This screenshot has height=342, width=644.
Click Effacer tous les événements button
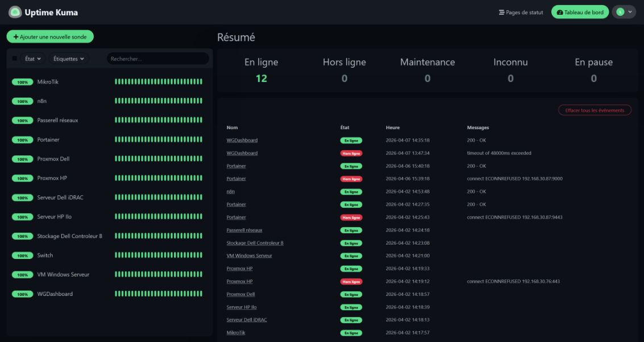[x=595, y=110]
